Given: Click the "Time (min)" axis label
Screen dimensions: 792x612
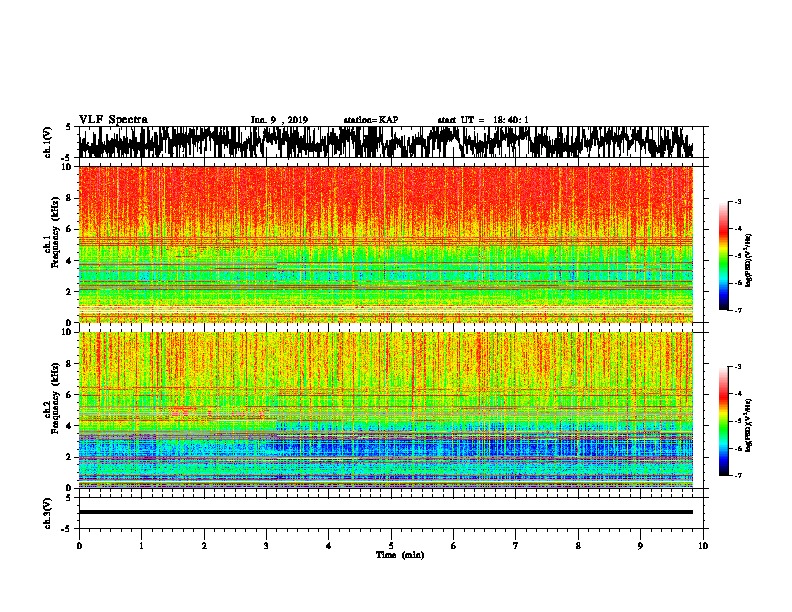Looking at the screenshot, I should click(x=400, y=555).
